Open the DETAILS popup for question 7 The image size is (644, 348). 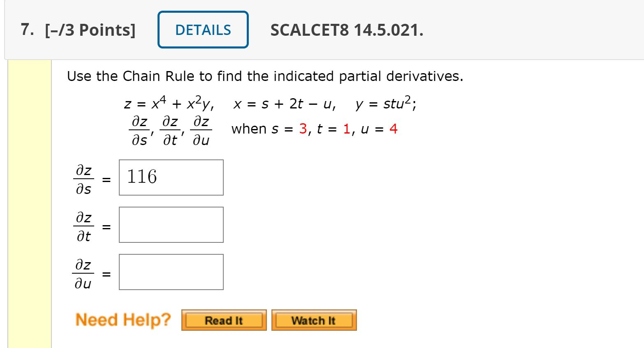(x=202, y=30)
